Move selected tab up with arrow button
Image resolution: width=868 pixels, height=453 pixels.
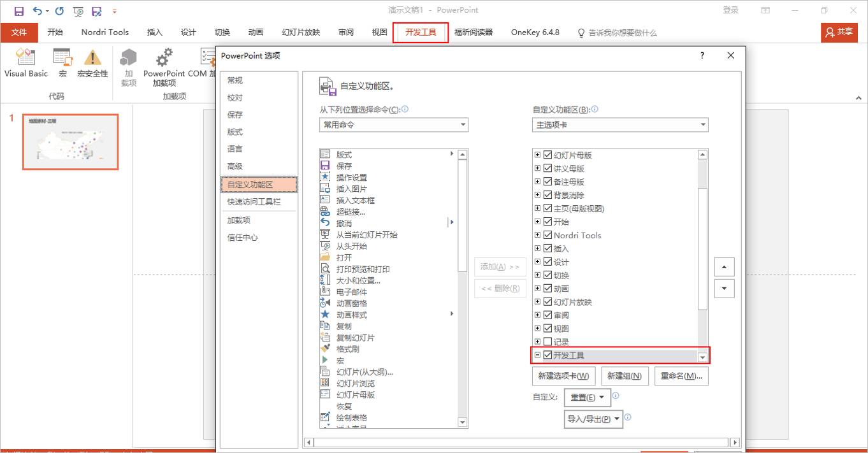point(724,267)
